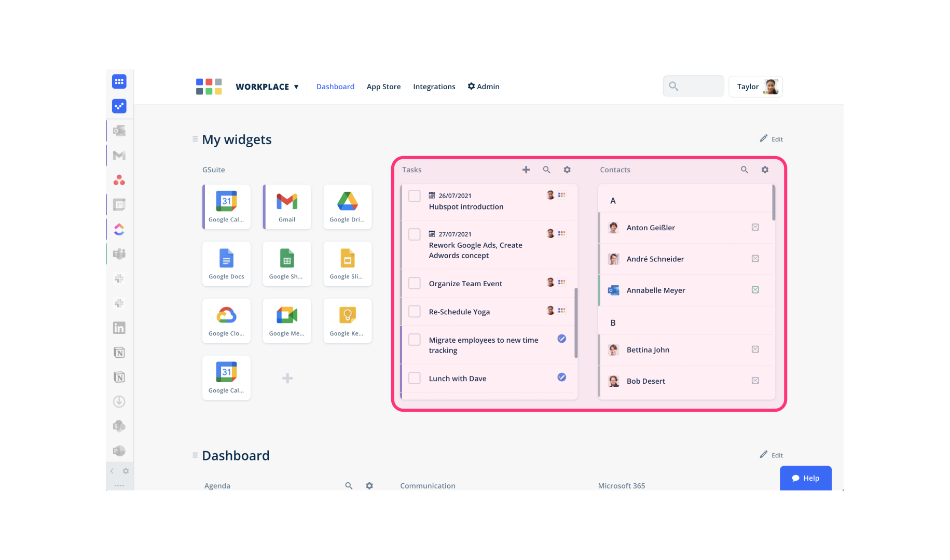This screenshot has height=560, width=950.
Task: Open SharePoint icon in left sidebar
Action: pyautogui.click(x=119, y=426)
